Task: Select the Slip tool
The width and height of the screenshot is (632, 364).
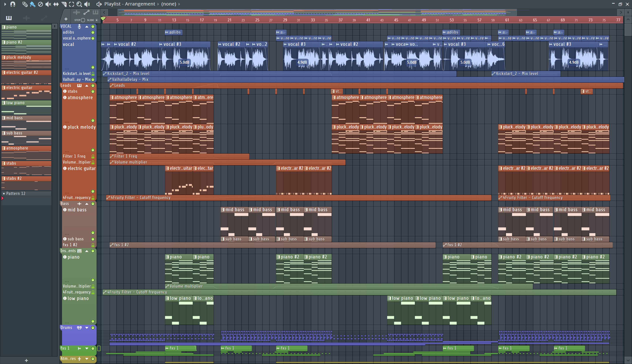Action: tap(56, 4)
